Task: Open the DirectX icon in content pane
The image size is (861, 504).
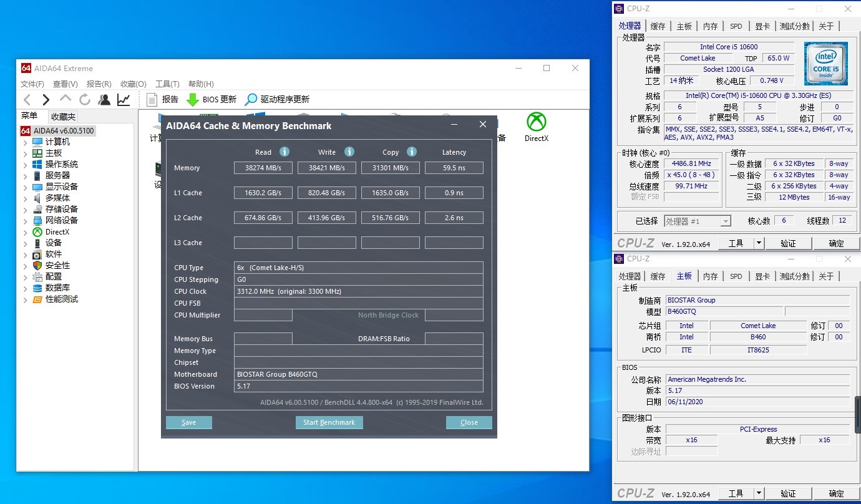Action: pos(536,127)
